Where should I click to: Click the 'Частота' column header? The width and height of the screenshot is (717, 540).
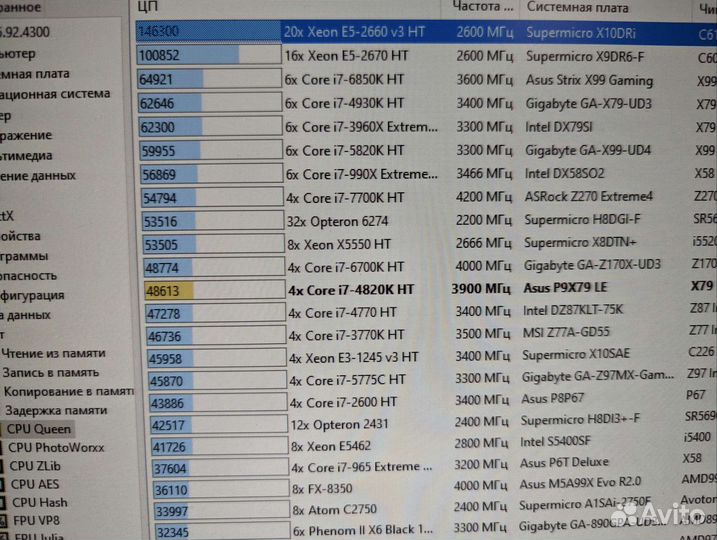tap(482, 6)
